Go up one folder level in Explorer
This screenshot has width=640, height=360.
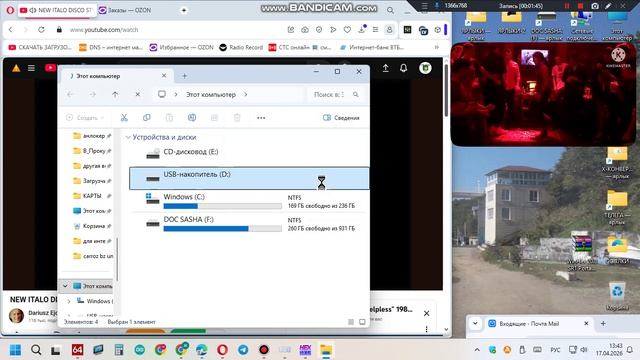pyautogui.click(x=115, y=94)
